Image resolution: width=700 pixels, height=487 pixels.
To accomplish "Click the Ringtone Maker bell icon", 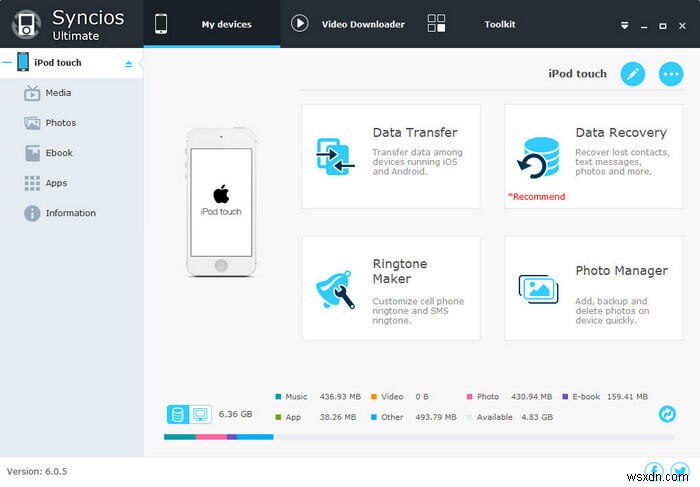I will [335, 289].
